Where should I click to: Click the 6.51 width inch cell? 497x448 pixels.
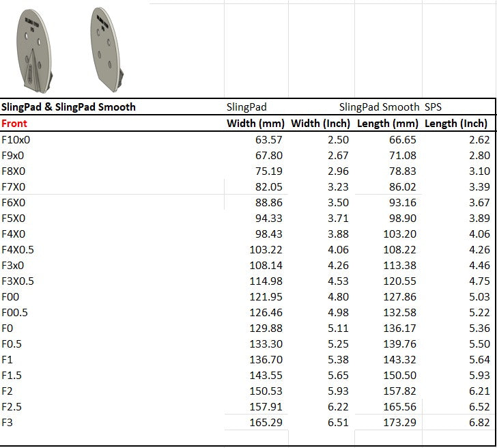click(x=338, y=423)
